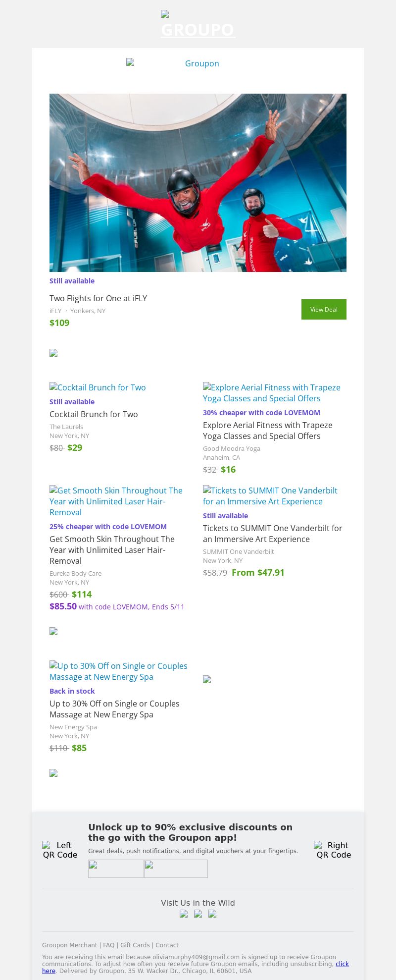Click the last social media icon
The width and height of the screenshot is (396, 980).
(x=212, y=914)
